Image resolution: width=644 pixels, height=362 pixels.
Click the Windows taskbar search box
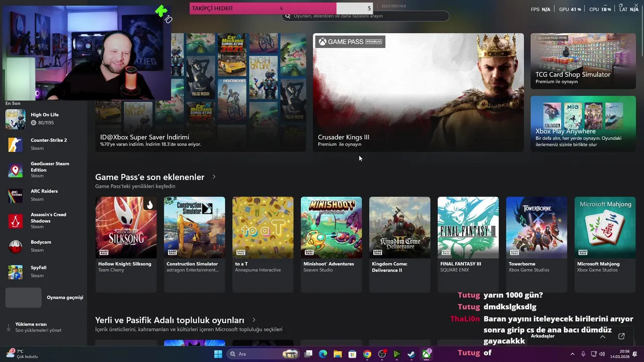click(x=263, y=354)
